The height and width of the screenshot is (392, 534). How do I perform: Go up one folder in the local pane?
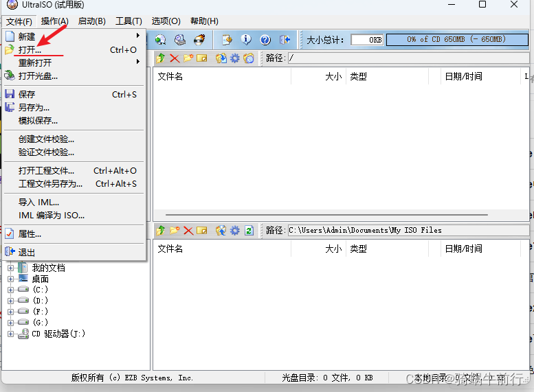click(161, 231)
